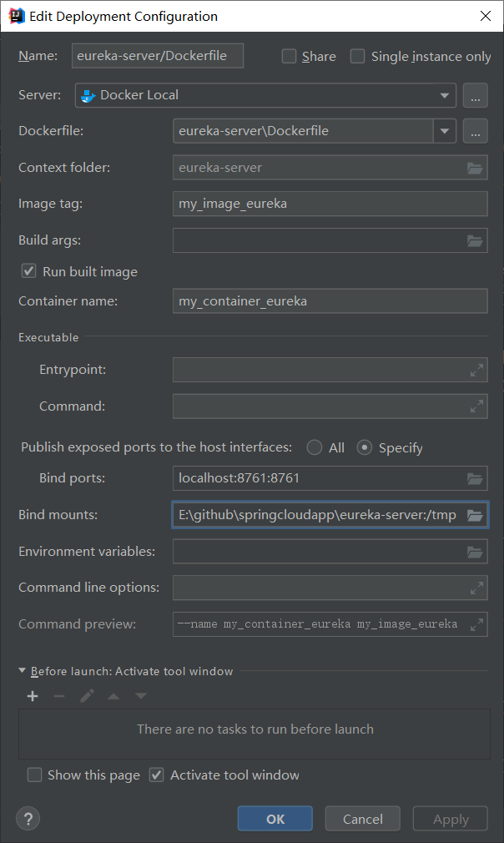Screen dimensions: 504x843
Task: Uncheck Run built image
Action: pos(28,271)
